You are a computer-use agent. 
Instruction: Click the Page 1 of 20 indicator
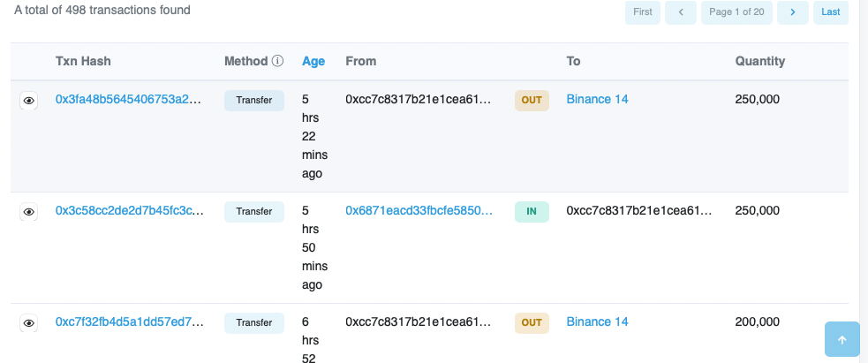tap(737, 12)
